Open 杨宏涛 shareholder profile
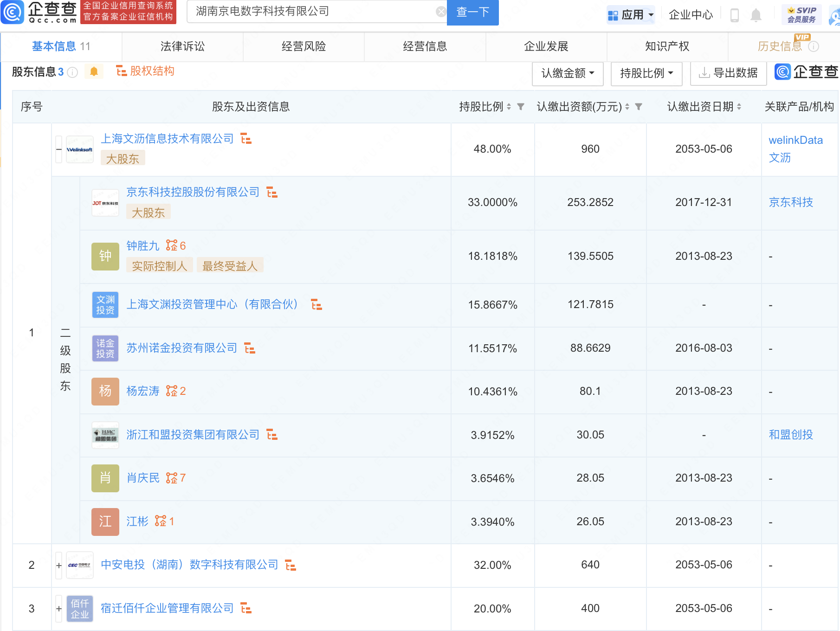The image size is (840, 631). 143,391
